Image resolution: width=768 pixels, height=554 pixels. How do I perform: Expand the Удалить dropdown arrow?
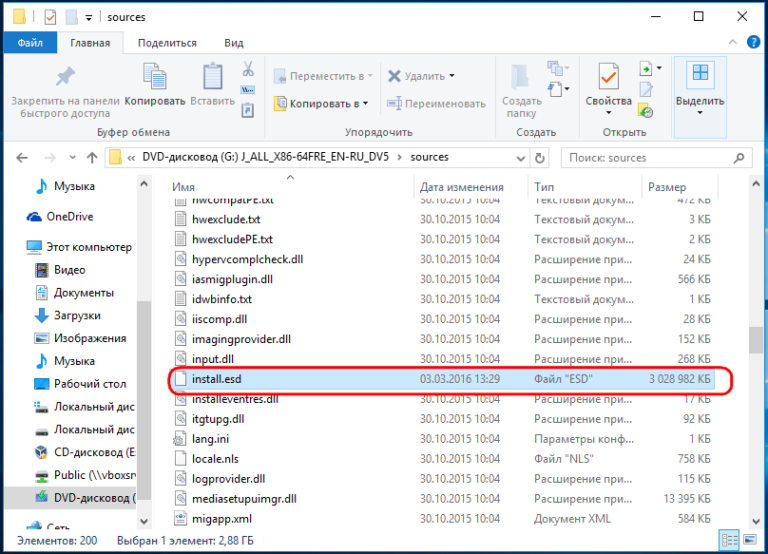(x=451, y=76)
